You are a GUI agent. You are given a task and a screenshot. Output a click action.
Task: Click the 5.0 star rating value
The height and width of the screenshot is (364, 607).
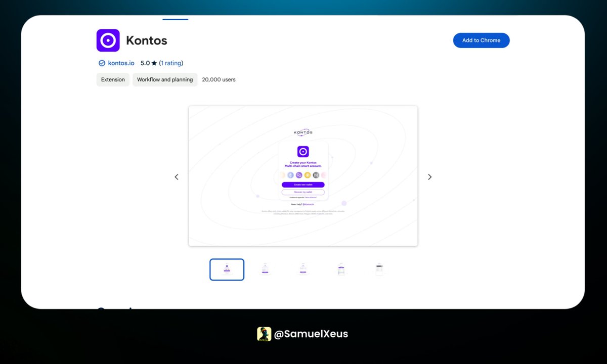[x=149, y=63]
